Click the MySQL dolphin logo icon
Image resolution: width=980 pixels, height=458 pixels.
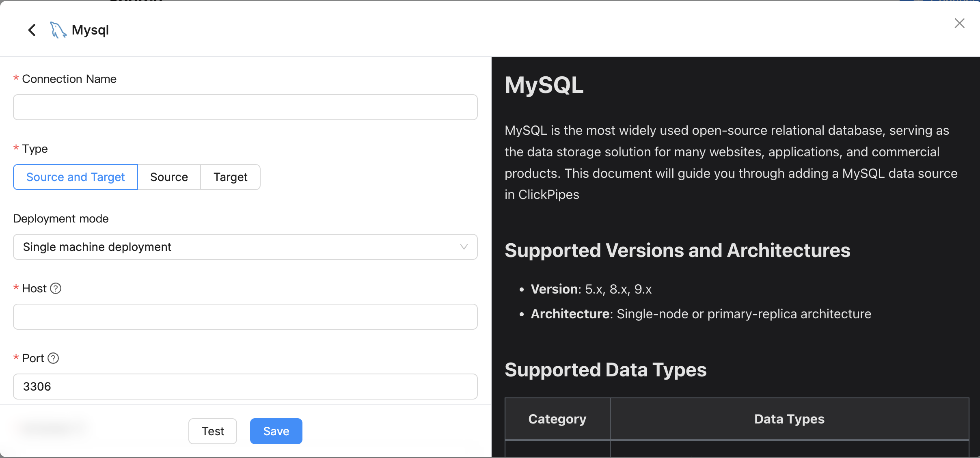tap(58, 30)
